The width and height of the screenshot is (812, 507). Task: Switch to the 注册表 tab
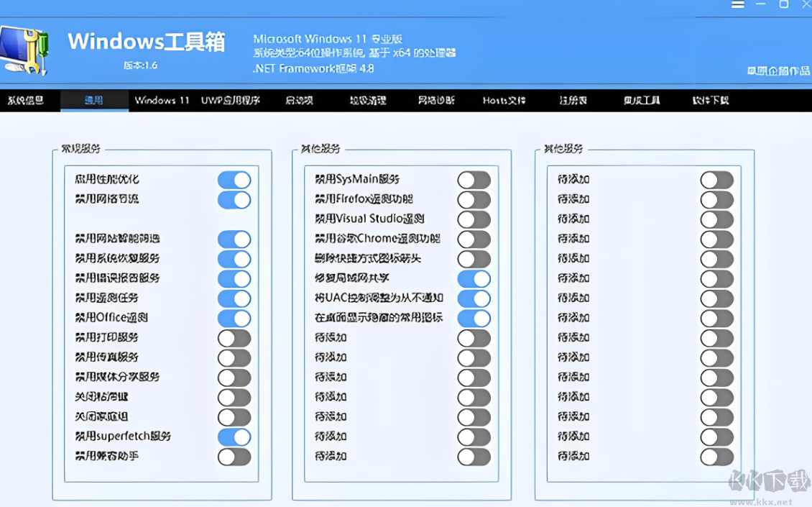coord(573,101)
